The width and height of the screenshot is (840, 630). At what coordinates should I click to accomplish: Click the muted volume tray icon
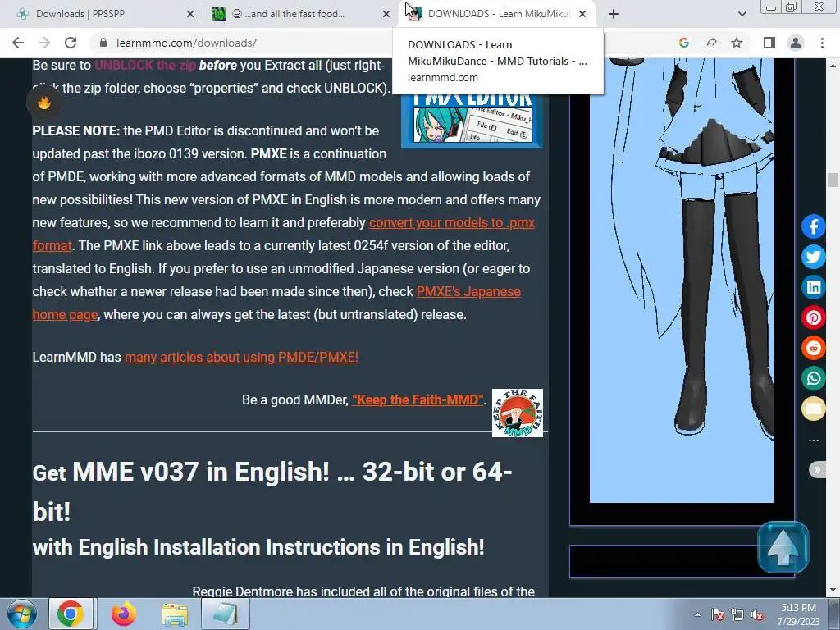pos(757,614)
